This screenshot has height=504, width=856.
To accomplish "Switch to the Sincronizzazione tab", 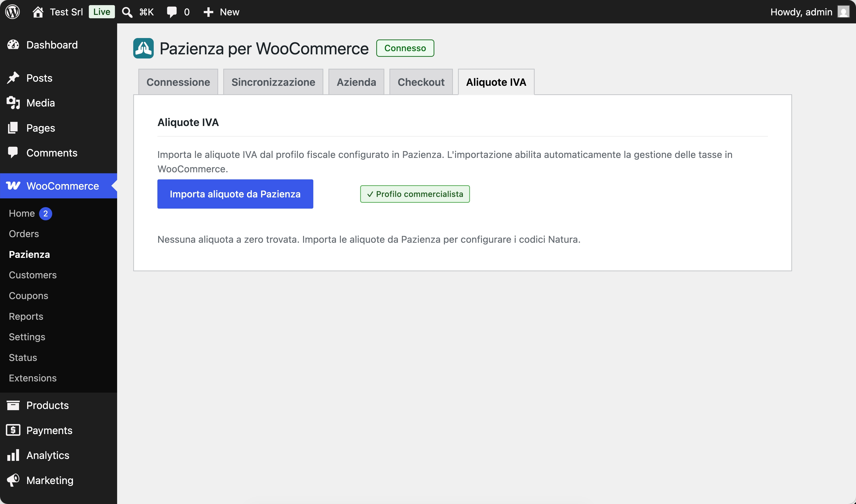I will pos(273,82).
